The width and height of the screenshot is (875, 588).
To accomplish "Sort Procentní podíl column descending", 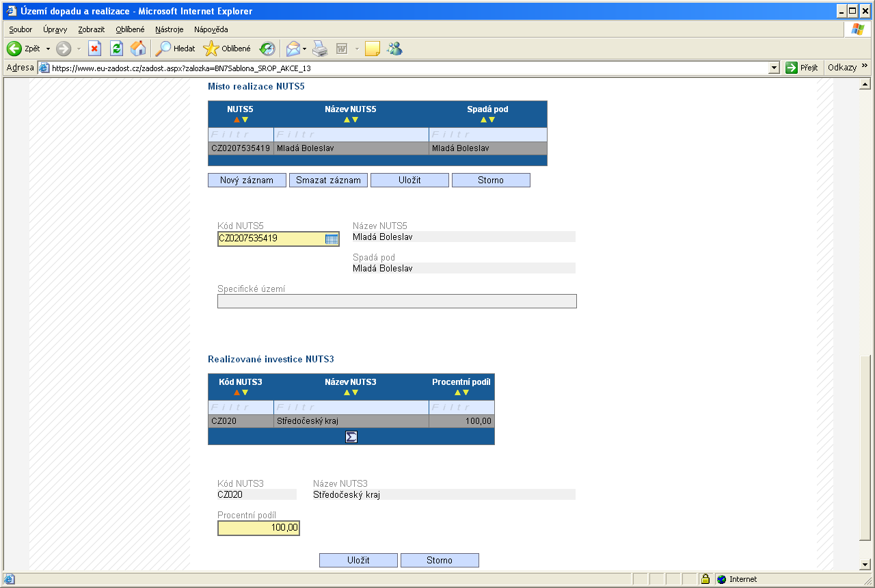I will pos(466,392).
